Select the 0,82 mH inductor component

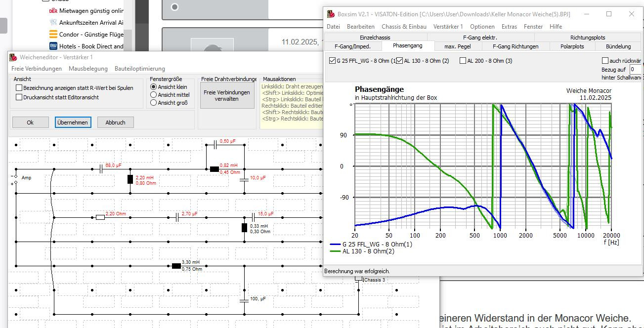click(x=214, y=169)
